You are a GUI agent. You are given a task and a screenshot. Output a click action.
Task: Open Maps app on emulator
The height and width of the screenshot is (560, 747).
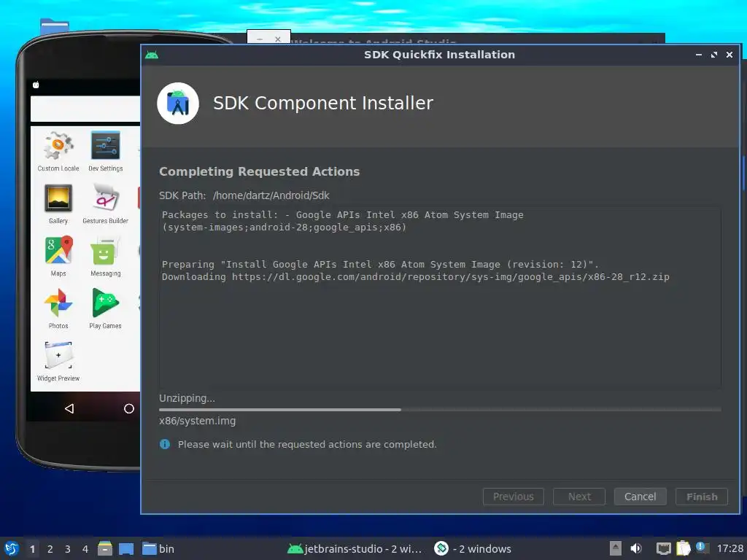[58, 256]
